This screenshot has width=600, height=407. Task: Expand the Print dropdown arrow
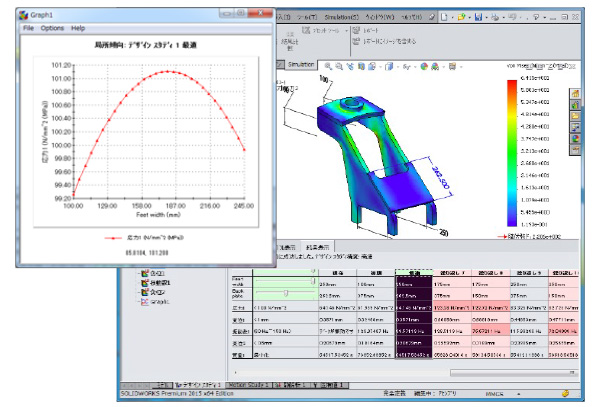(x=503, y=18)
